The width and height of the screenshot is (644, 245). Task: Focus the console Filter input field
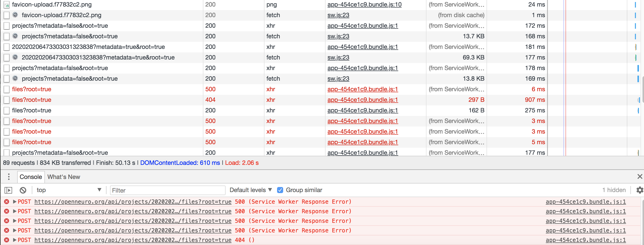click(x=168, y=190)
